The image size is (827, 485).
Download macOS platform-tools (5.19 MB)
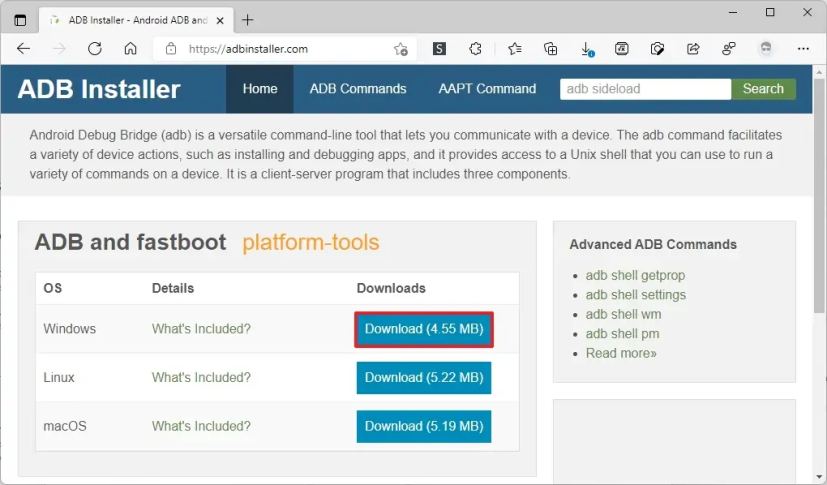coord(424,426)
